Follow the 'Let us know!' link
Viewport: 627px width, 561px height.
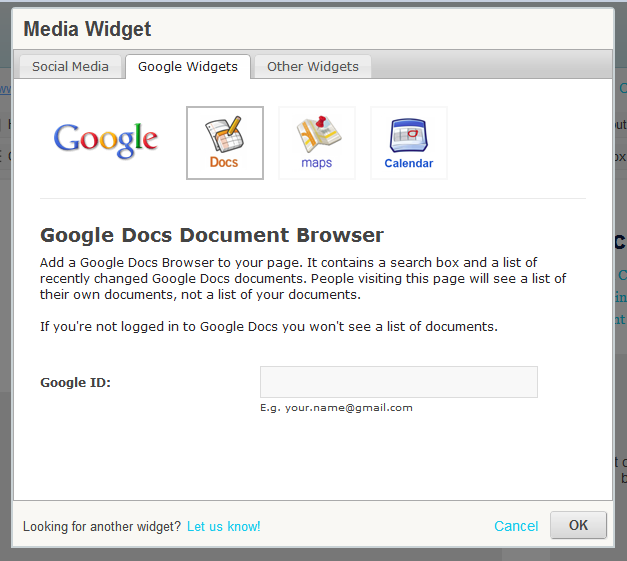224,526
